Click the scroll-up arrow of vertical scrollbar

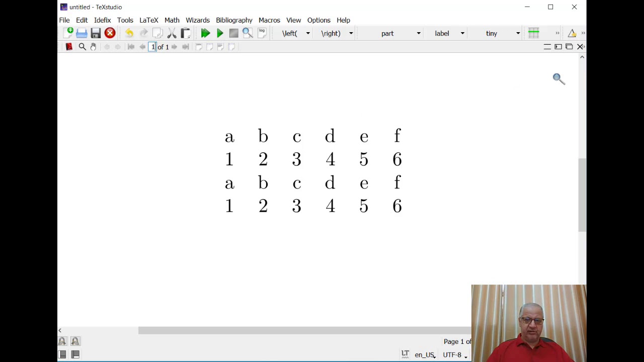pyautogui.click(x=582, y=57)
